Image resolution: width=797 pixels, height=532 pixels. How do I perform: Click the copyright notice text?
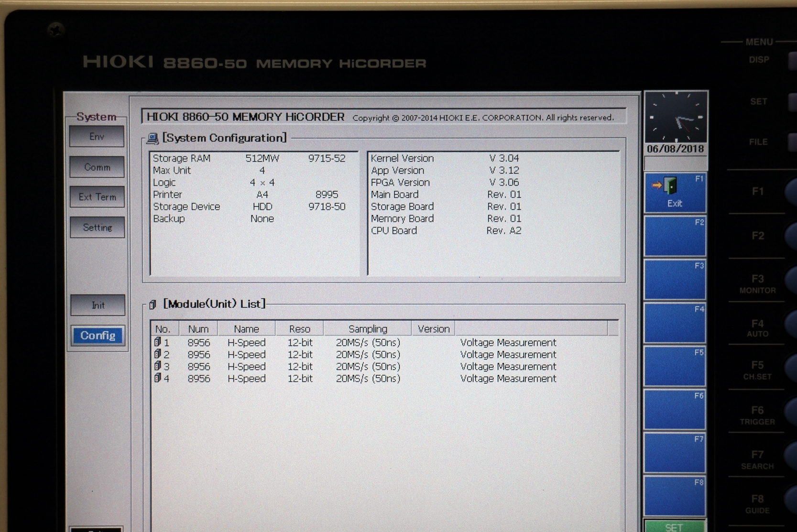click(483, 118)
